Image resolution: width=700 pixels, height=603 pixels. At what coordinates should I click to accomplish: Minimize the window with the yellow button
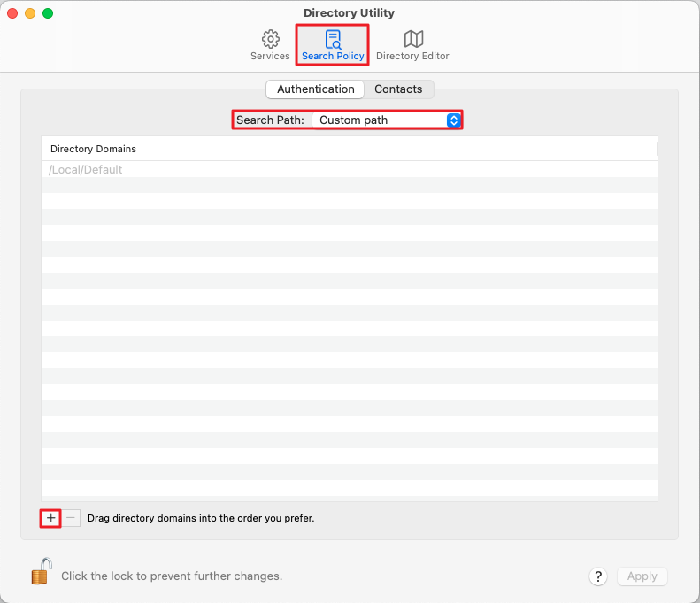[30, 13]
